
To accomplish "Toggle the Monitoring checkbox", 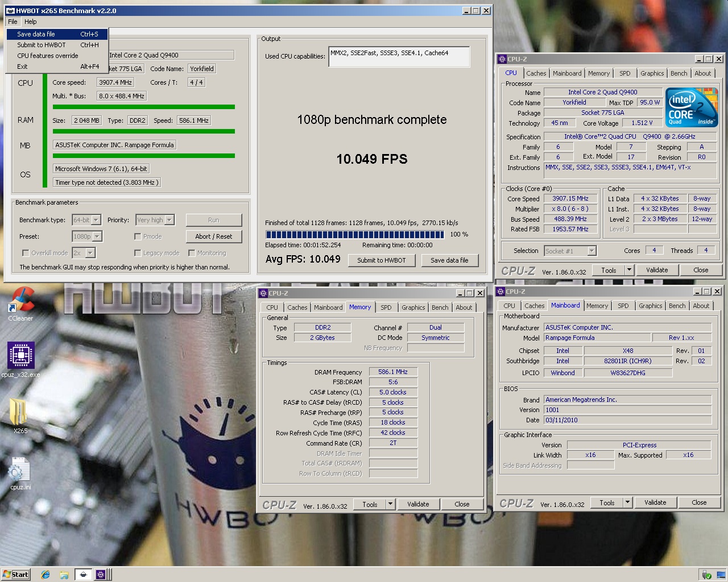I will click(x=192, y=253).
